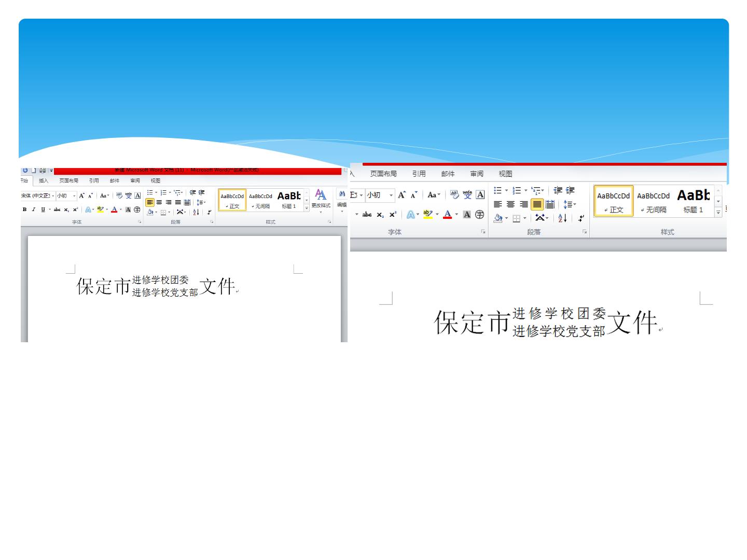Screen dimensions: 747x560
Task: Toggle Italic formatting in the small ribbon
Action: point(34,209)
